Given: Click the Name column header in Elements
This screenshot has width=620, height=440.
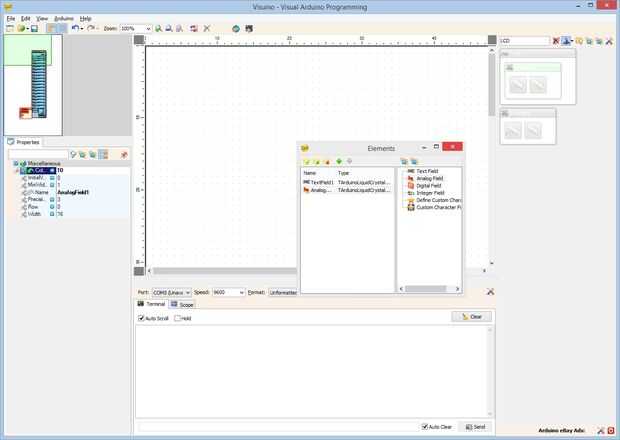Looking at the screenshot, I should click(310, 173).
